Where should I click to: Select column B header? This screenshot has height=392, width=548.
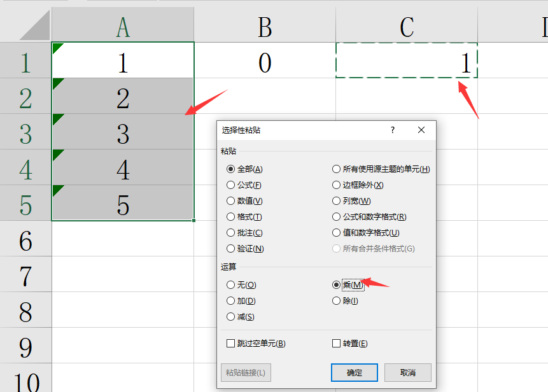pyautogui.click(x=265, y=25)
